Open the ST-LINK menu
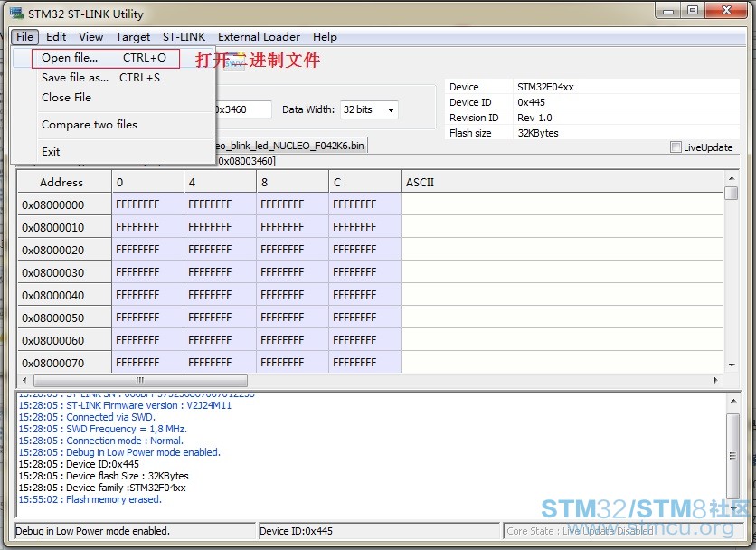 coord(184,37)
